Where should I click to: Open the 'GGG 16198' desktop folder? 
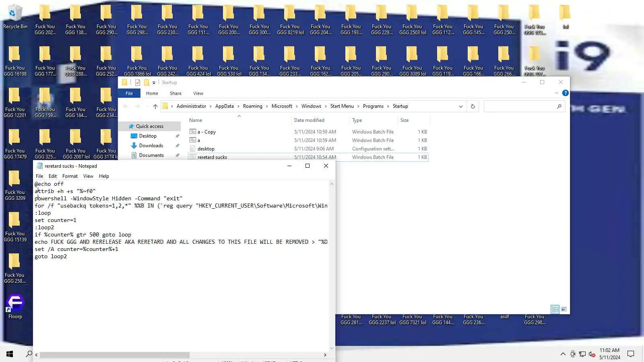tap(15, 61)
